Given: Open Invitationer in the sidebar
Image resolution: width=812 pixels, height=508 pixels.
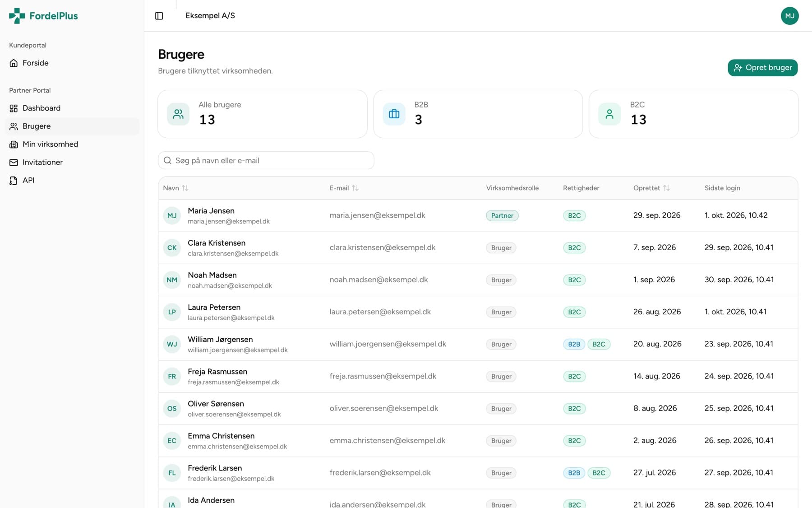Looking at the screenshot, I should point(72,162).
